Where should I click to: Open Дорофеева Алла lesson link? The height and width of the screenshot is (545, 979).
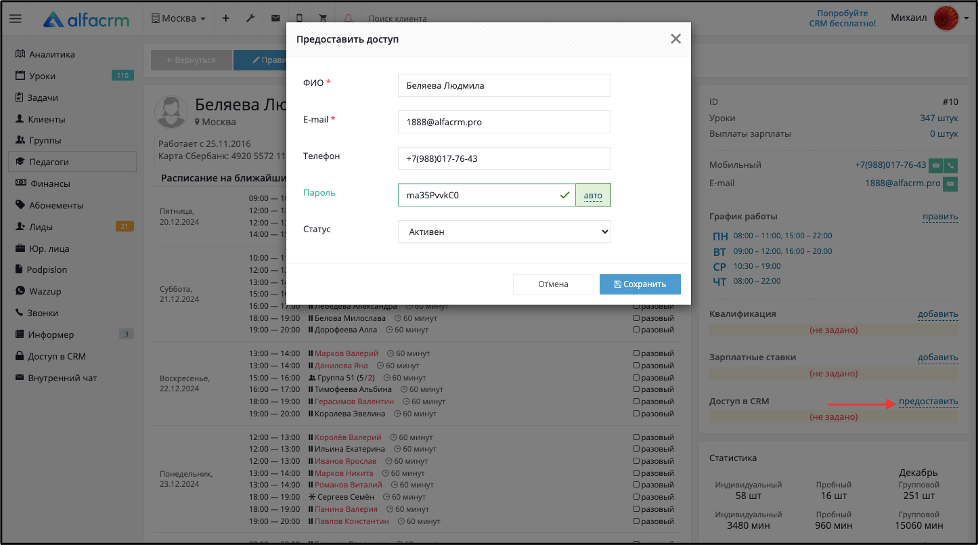(346, 330)
